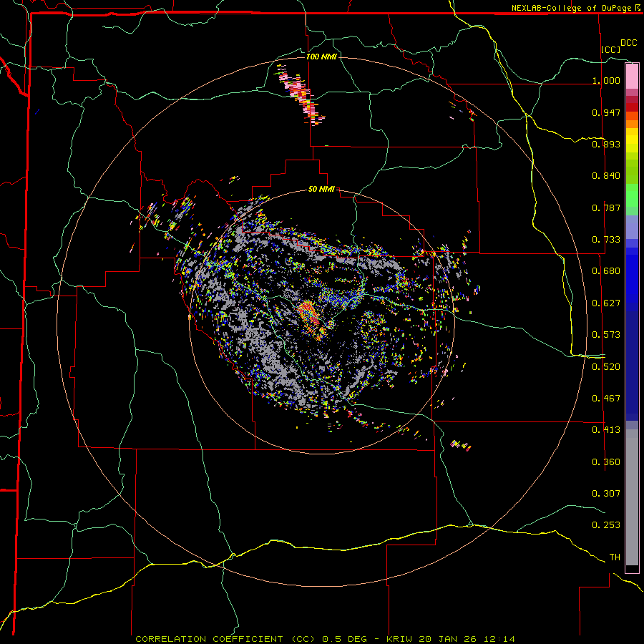Click the gray lower segment of the color bar
Viewport: 644px width, 644px height.
pos(632,497)
